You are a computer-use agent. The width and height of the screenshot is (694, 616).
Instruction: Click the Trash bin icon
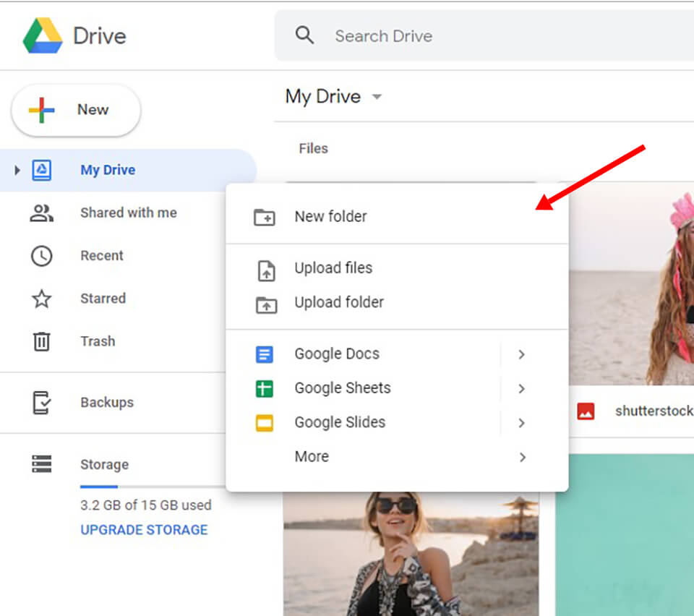[x=42, y=341]
